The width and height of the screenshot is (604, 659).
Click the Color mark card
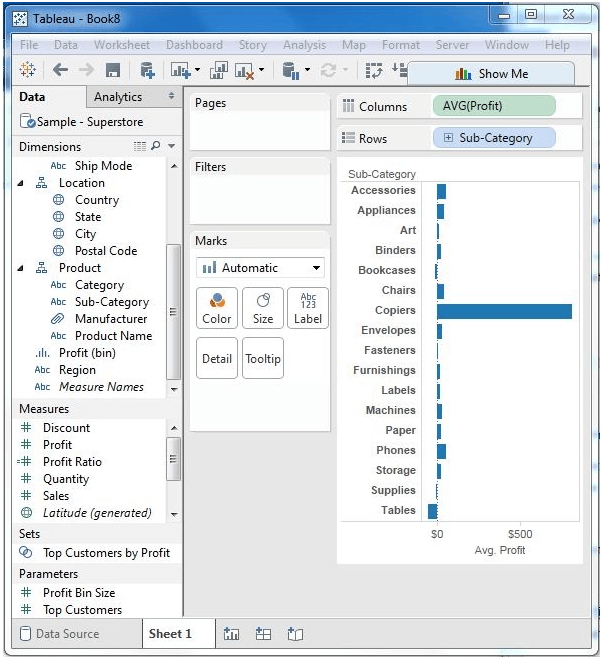click(217, 308)
